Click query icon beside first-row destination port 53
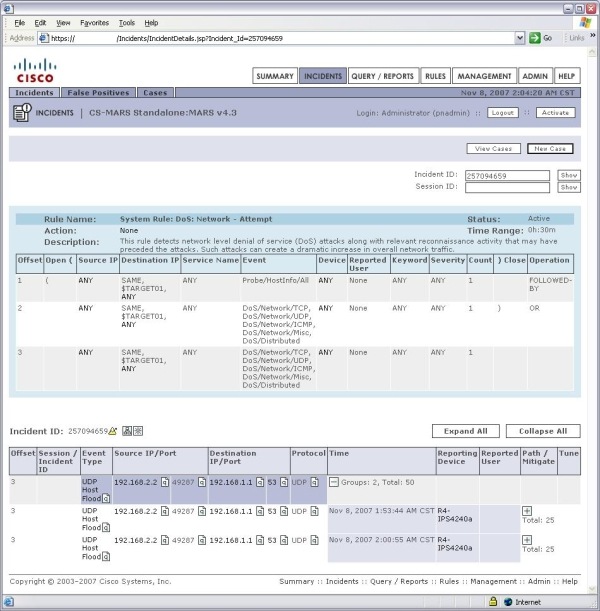 [284, 482]
